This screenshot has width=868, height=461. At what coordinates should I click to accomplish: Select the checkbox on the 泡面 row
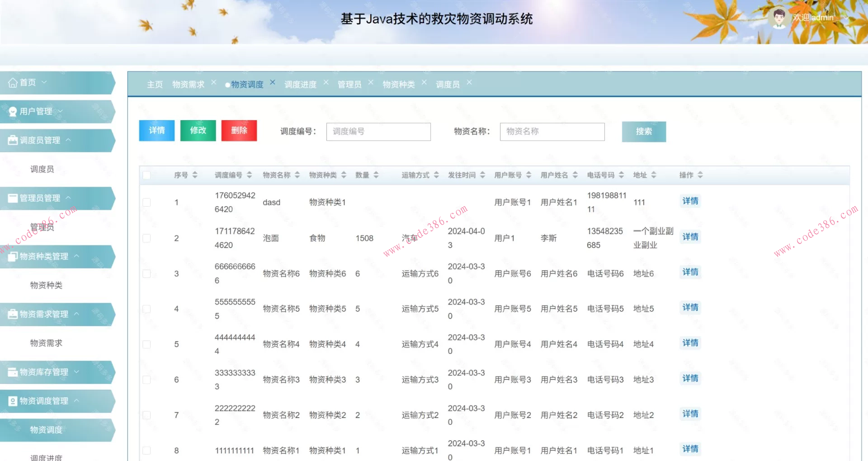[x=146, y=238]
